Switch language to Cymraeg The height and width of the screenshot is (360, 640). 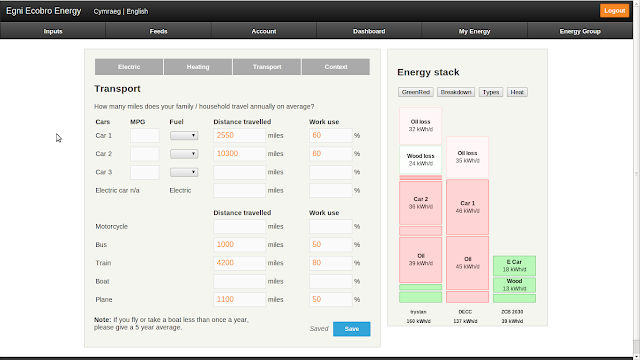tap(107, 11)
